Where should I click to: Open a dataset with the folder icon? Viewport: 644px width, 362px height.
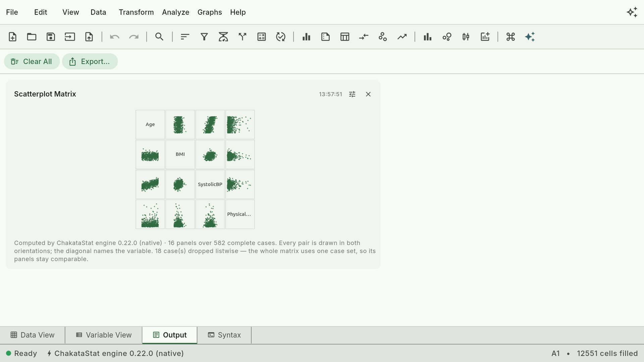point(32,37)
